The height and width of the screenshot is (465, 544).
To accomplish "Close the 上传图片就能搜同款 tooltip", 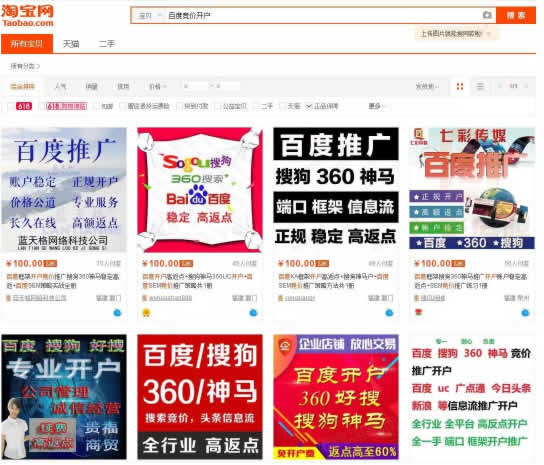I will point(489,34).
